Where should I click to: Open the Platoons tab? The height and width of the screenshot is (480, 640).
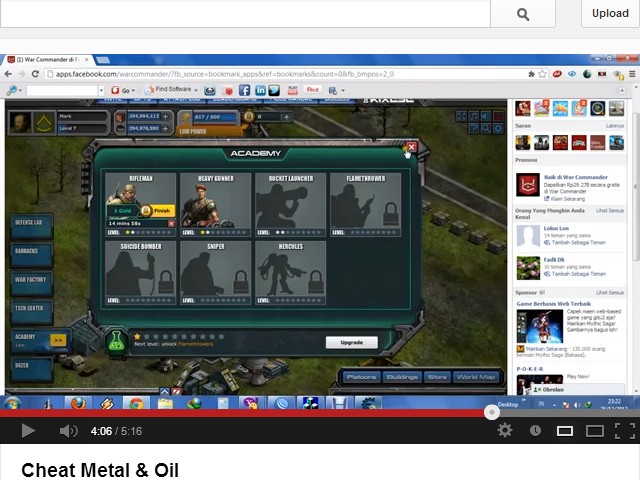pos(361,377)
